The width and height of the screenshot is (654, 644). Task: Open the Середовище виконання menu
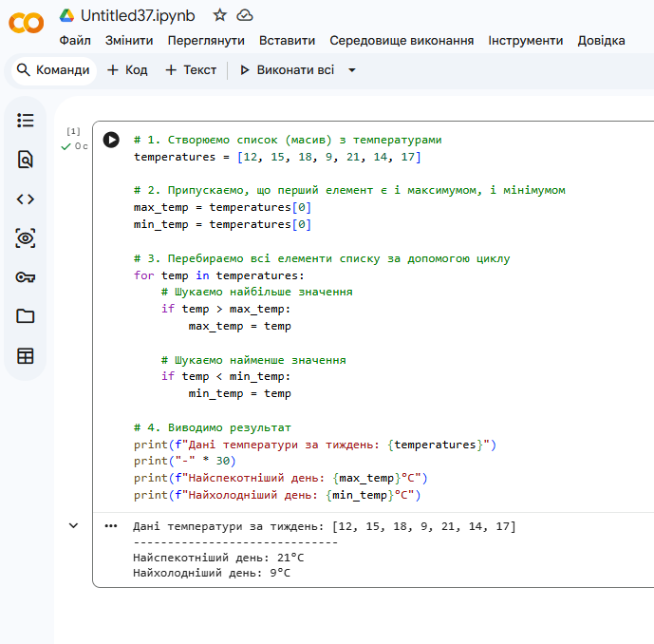coord(402,41)
